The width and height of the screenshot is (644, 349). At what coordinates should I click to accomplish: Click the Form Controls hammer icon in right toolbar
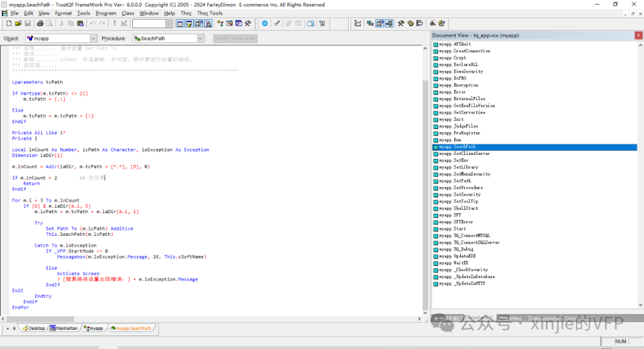click(401, 24)
